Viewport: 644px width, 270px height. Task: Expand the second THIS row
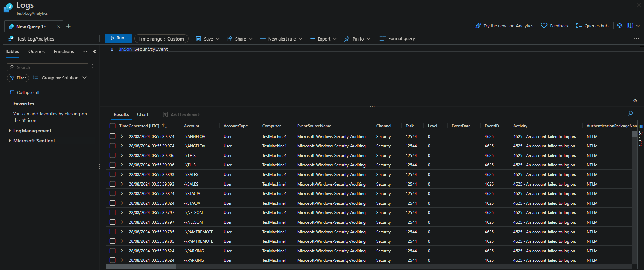pos(122,165)
